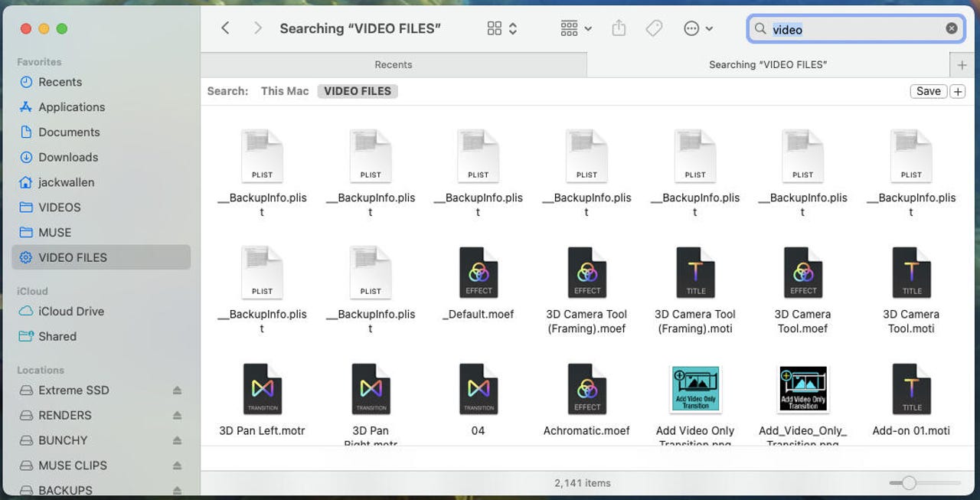Select the _Default.moef file icon

coord(479,273)
